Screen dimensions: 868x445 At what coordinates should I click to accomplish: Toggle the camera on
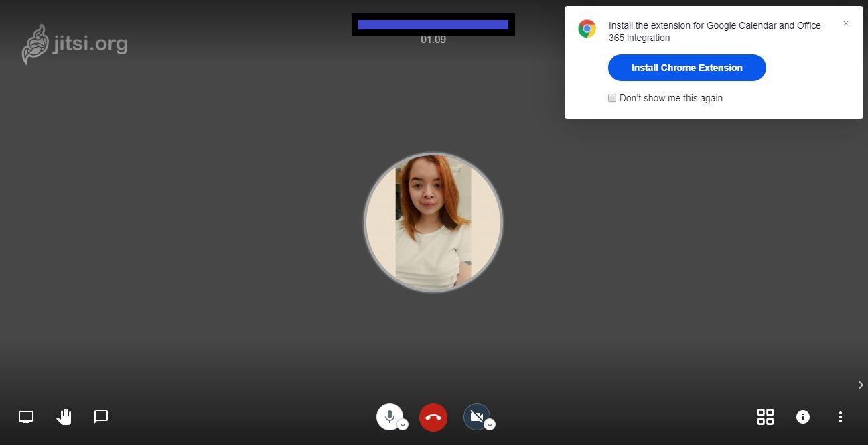point(476,416)
